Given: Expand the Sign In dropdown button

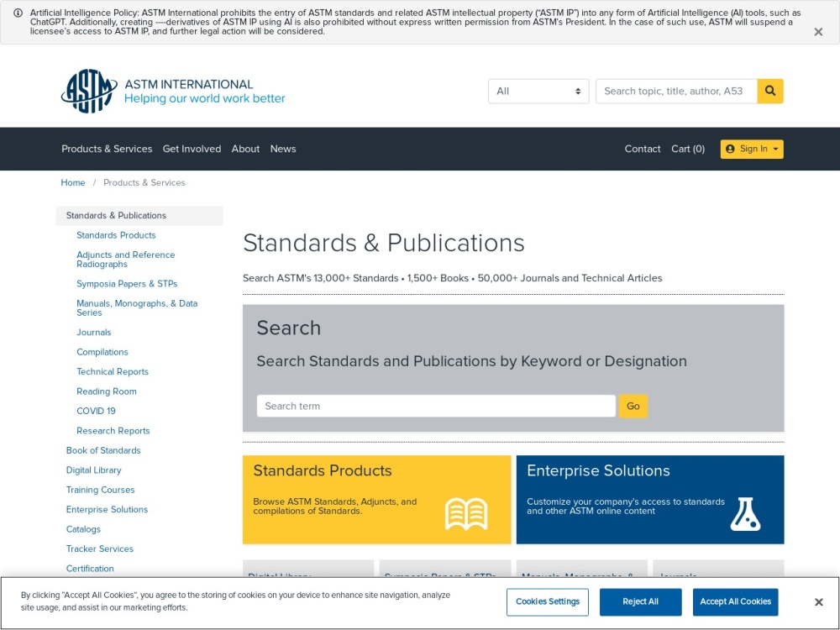Looking at the screenshot, I should tap(752, 149).
